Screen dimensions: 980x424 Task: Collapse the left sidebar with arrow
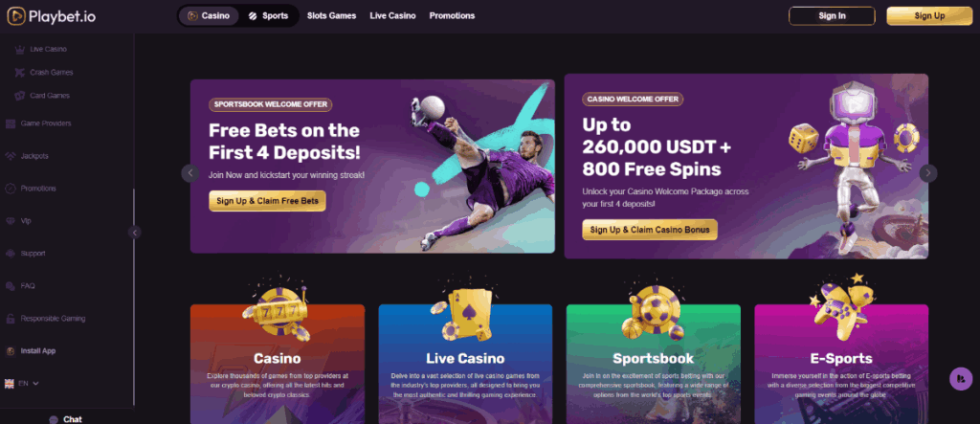(x=134, y=232)
